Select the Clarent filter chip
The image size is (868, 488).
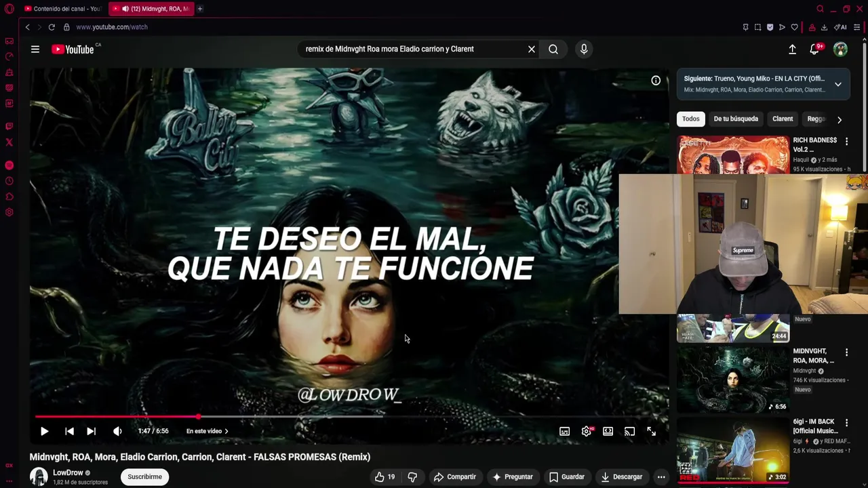pos(783,119)
